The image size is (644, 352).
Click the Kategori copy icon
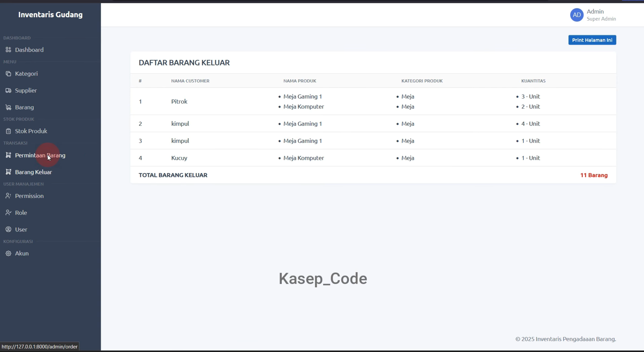point(8,73)
